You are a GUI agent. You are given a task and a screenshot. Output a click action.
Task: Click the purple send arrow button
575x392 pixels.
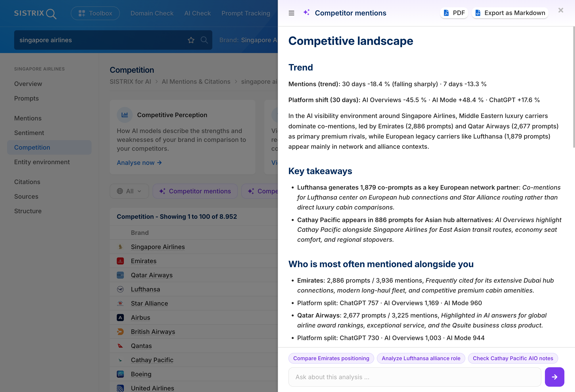(x=554, y=377)
